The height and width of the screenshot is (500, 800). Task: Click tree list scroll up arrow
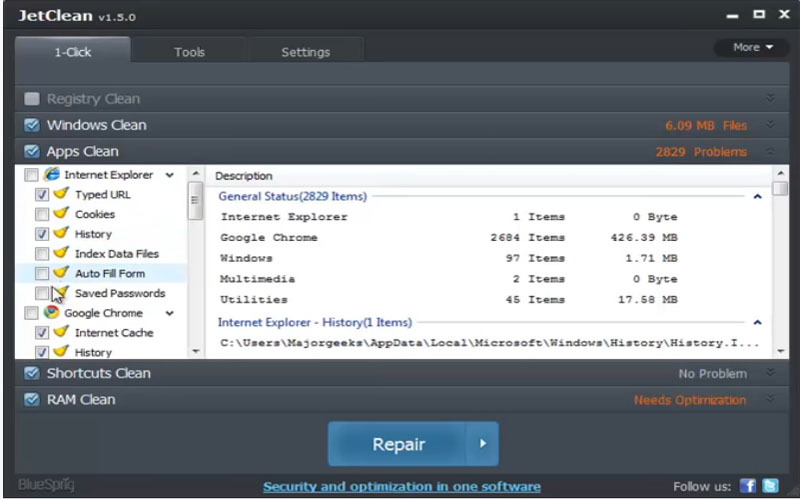pos(195,174)
